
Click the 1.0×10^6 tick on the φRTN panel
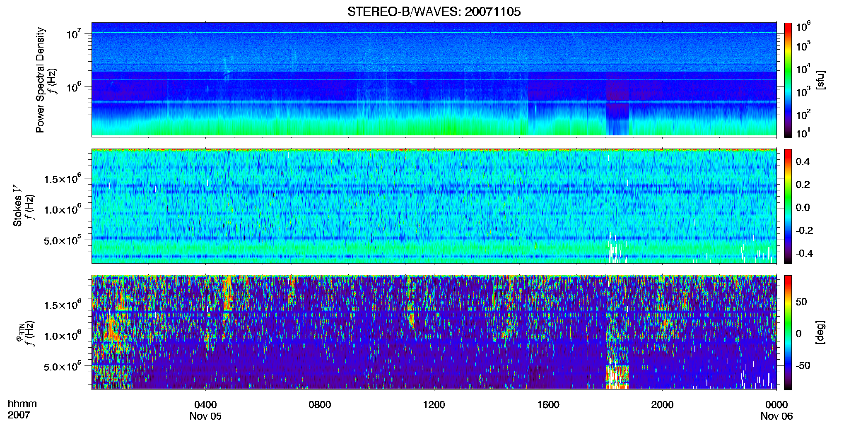tap(63, 336)
